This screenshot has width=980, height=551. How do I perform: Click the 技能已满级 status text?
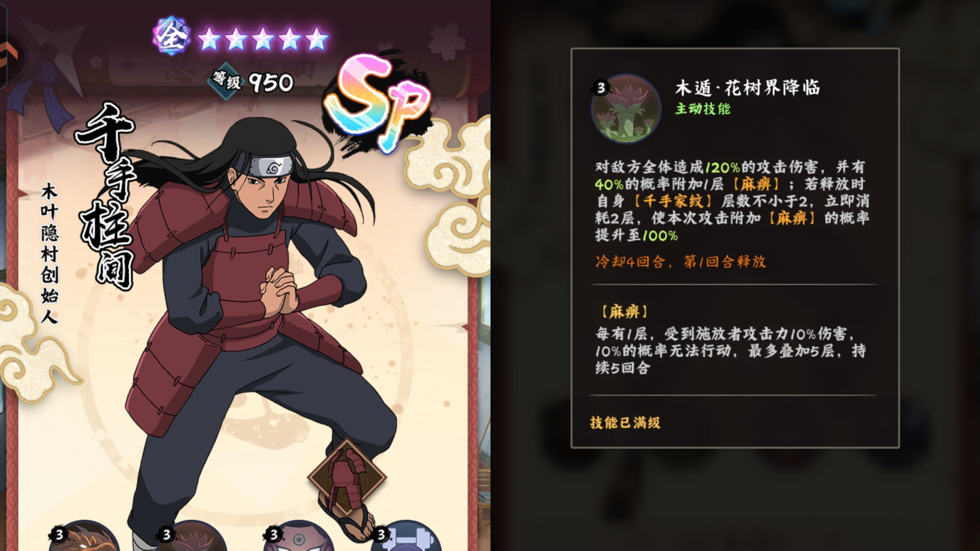click(625, 423)
